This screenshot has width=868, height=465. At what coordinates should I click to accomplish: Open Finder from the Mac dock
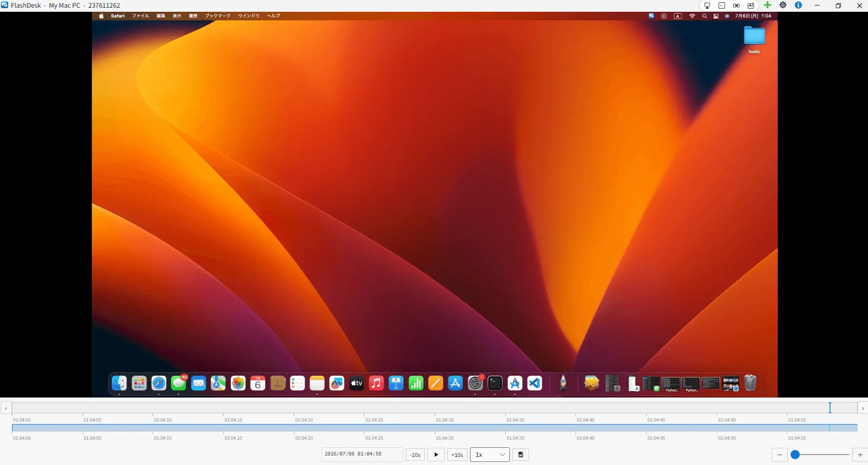pyautogui.click(x=119, y=384)
